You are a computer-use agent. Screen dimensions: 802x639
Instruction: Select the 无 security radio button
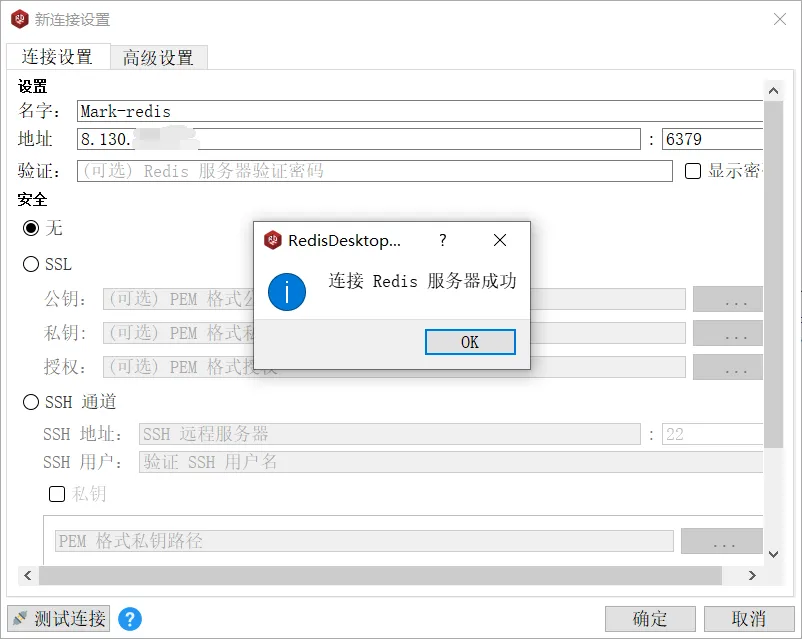click(x=33, y=228)
